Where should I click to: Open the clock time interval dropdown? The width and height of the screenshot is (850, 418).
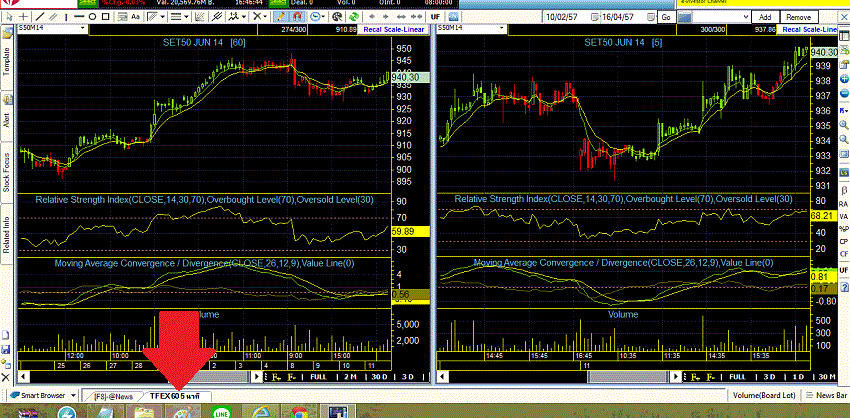coord(323,17)
